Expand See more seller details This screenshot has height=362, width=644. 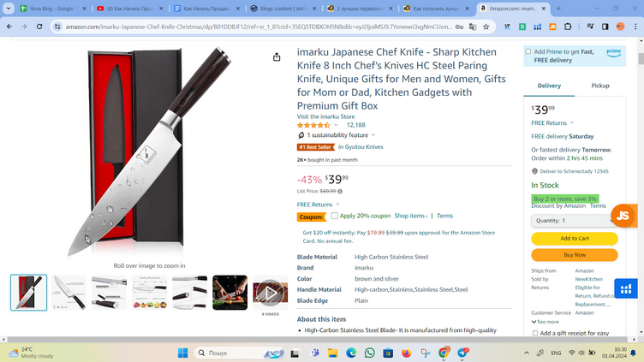coord(545,322)
